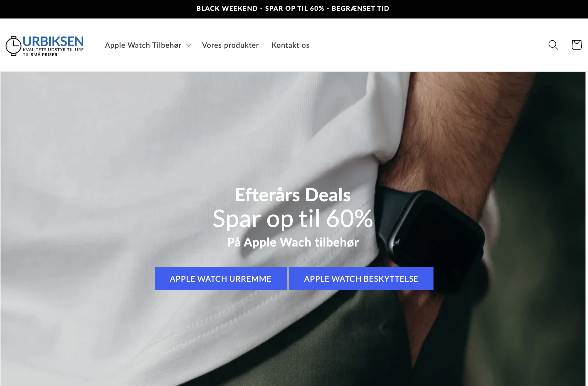Screen dimensions: 588x386
Task: Click the APPLE WATCH URREMME button
Action: [221, 279]
